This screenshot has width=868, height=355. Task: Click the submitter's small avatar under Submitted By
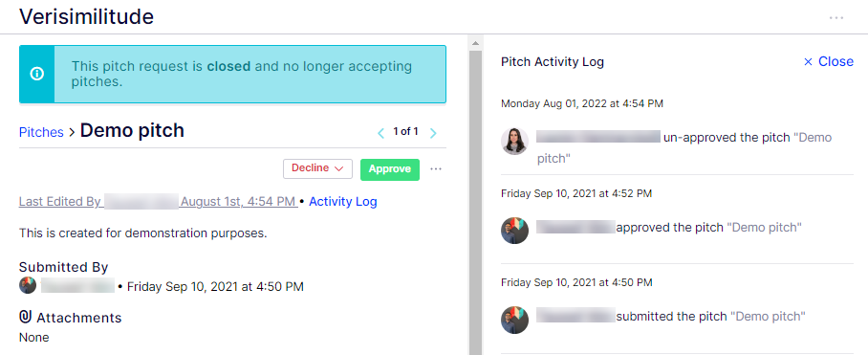(28, 286)
